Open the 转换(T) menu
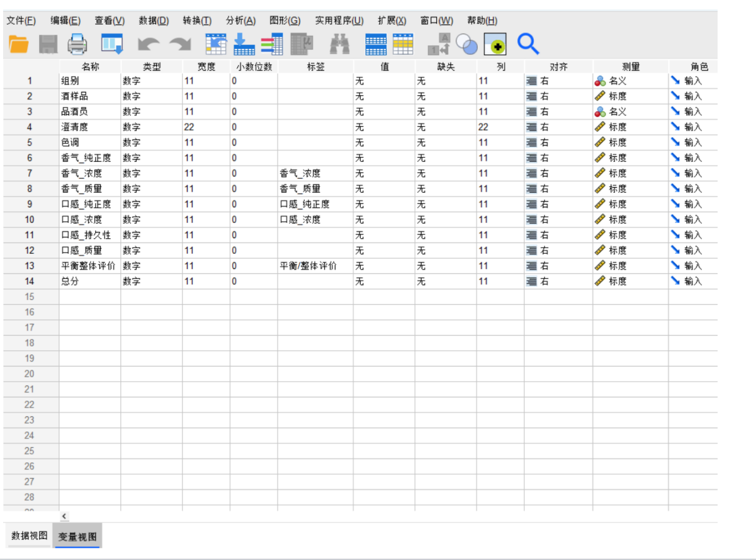The height and width of the screenshot is (560, 756). coord(198,20)
